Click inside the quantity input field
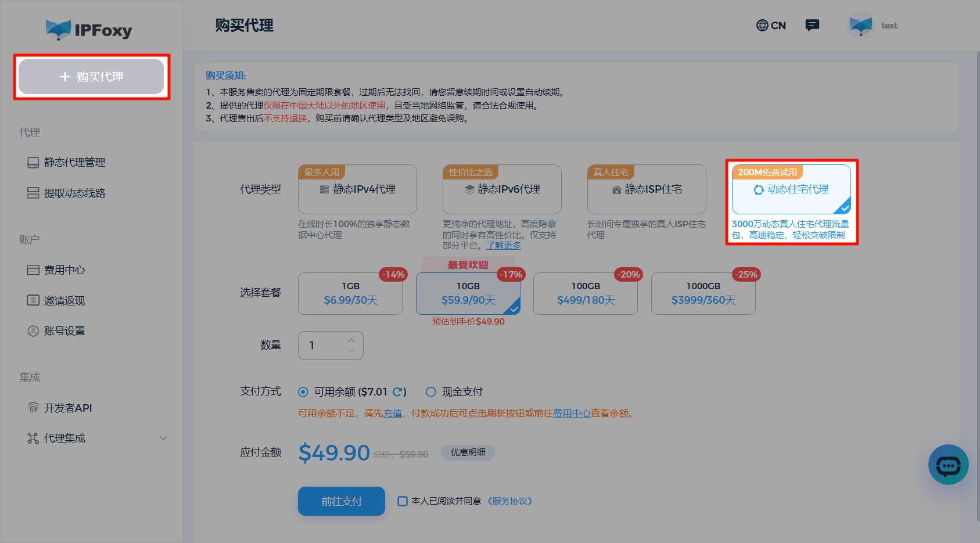Screen dimensions: 980x543 click(322, 345)
